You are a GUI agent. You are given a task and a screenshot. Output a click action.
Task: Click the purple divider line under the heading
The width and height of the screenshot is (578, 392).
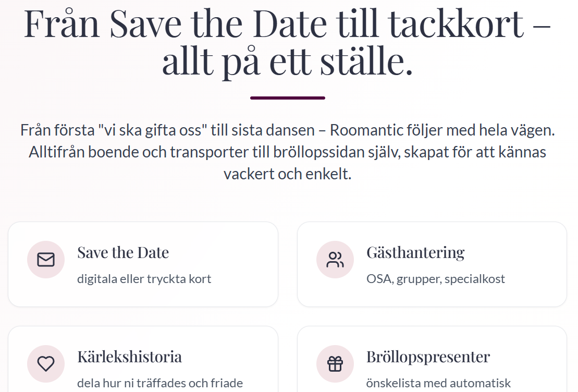coord(288,98)
